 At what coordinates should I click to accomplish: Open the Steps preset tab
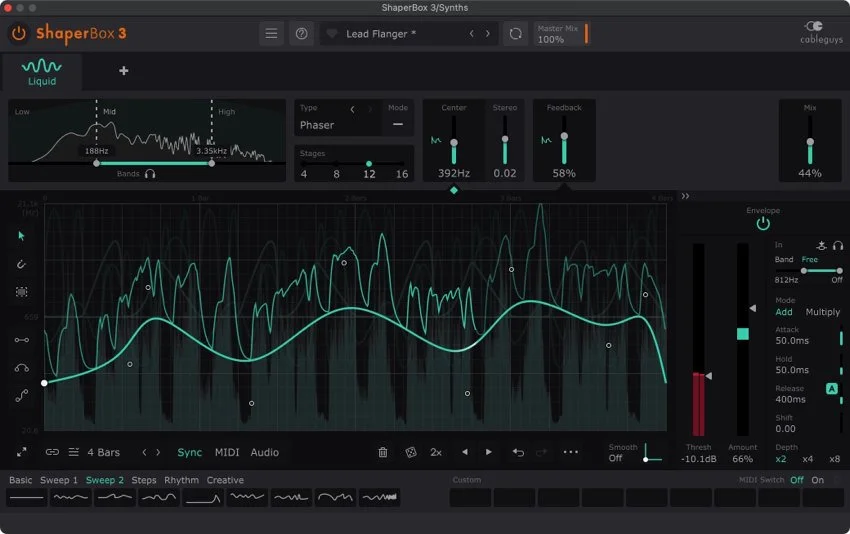144,480
